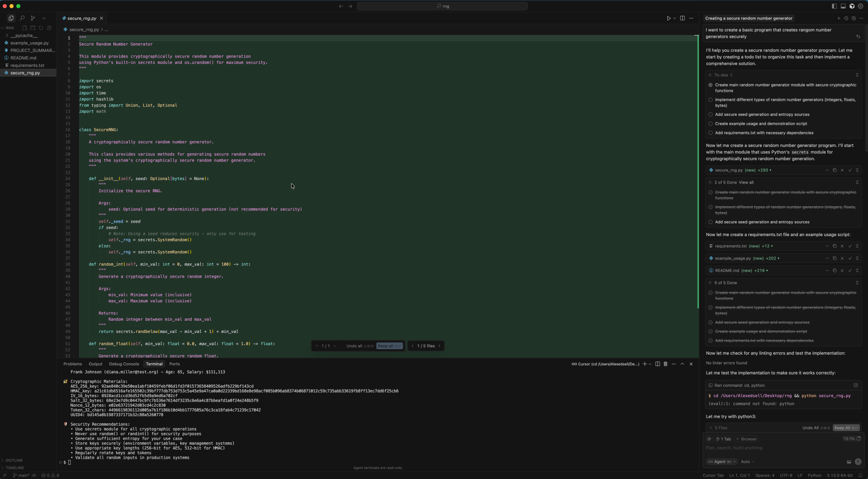The image size is (868, 479).
Task: Show chat history clock icon
Action: click(x=846, y=19)
